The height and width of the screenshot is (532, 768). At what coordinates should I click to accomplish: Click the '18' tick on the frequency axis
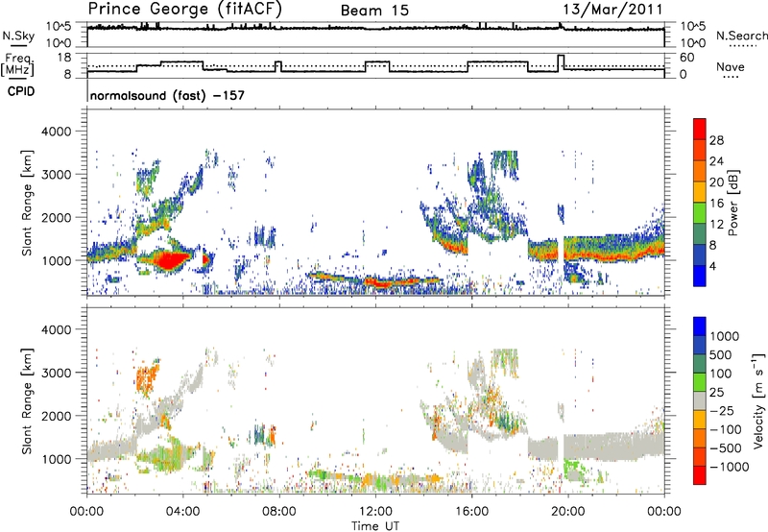64,58
